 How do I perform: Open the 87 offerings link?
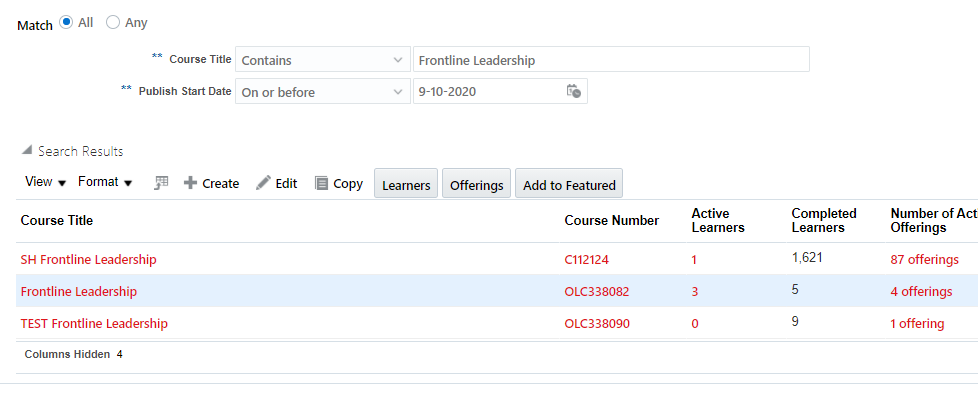point(924,260)
